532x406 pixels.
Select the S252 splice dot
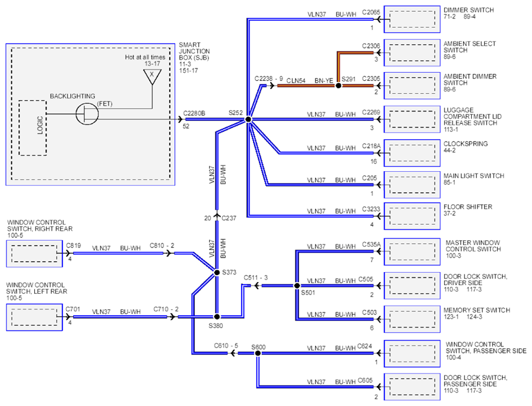point(248,119)
